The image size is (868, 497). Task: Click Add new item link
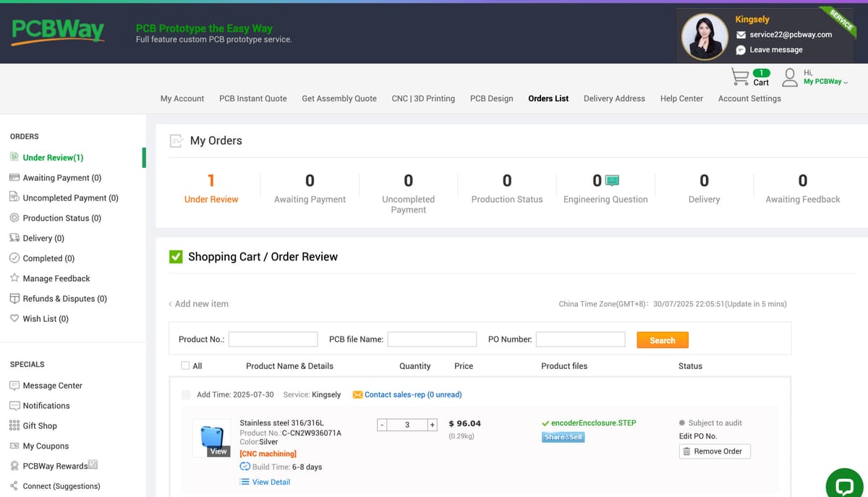tap(199, 304)
